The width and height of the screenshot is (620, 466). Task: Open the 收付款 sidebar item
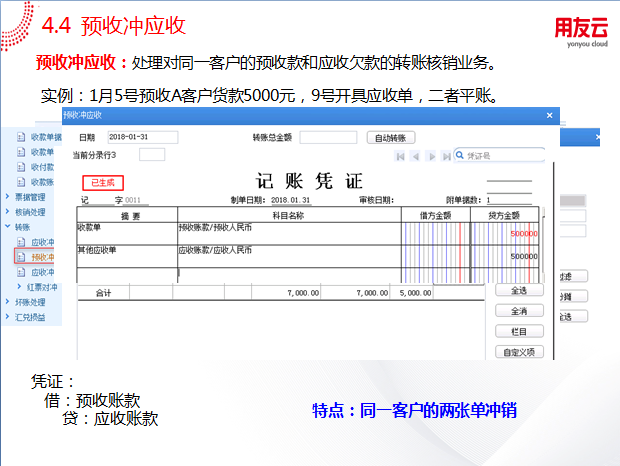pos(42,167)
